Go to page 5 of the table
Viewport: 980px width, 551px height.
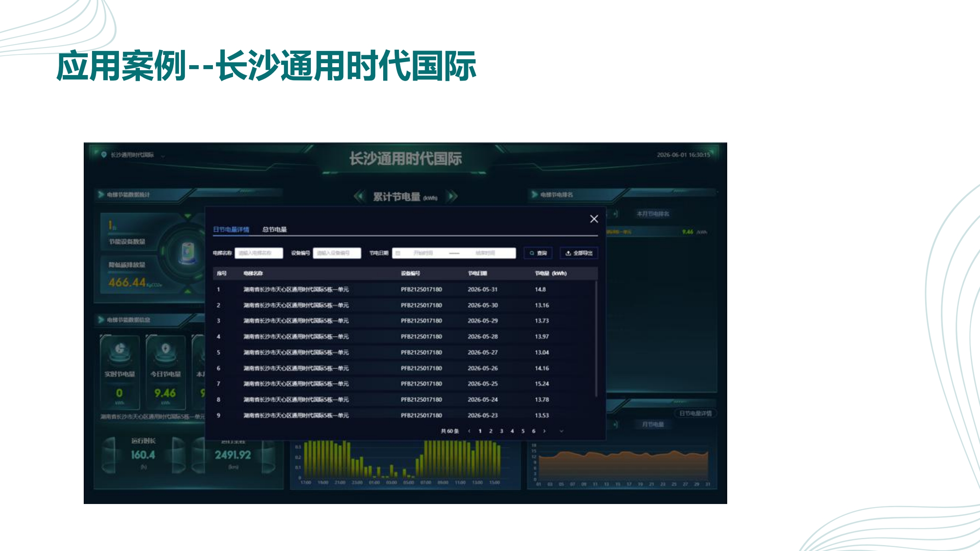pos(523,431)
